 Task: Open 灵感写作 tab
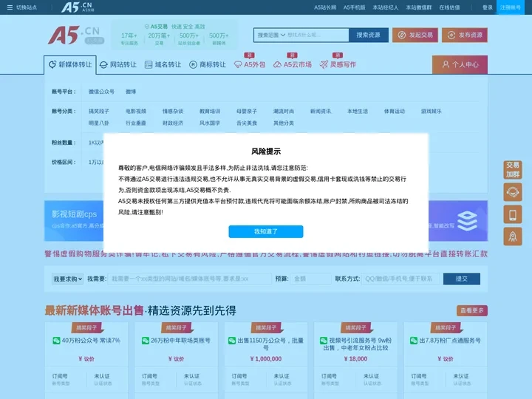338,65
